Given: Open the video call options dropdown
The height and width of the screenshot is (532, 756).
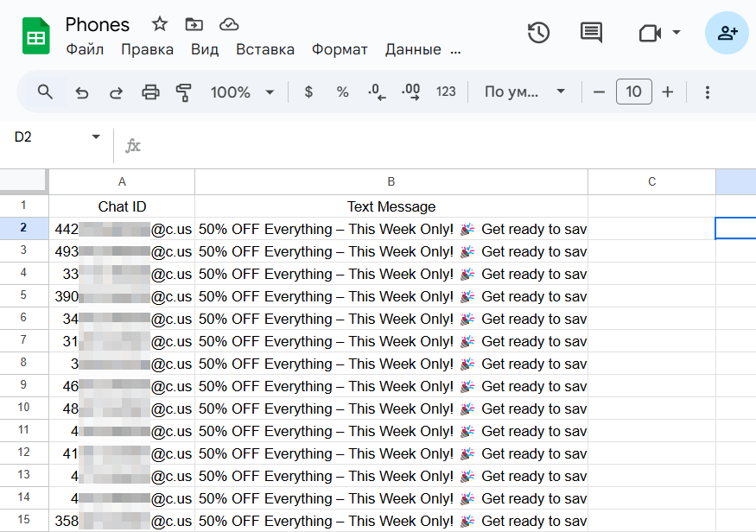Looking at the screenshot, I should [677, 33].
